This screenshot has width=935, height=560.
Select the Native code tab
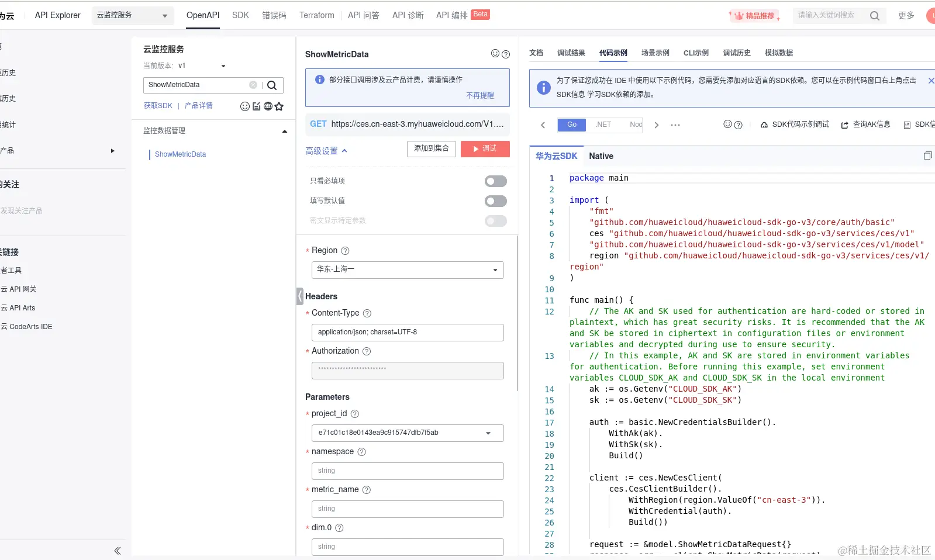[x=601, y=156]
